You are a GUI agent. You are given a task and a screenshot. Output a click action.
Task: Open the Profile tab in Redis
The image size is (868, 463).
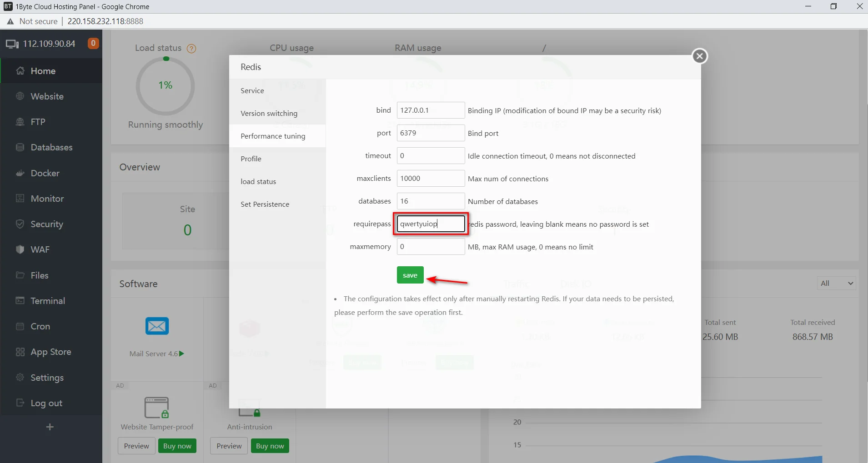pyautogui.click(x=277, y=159)
